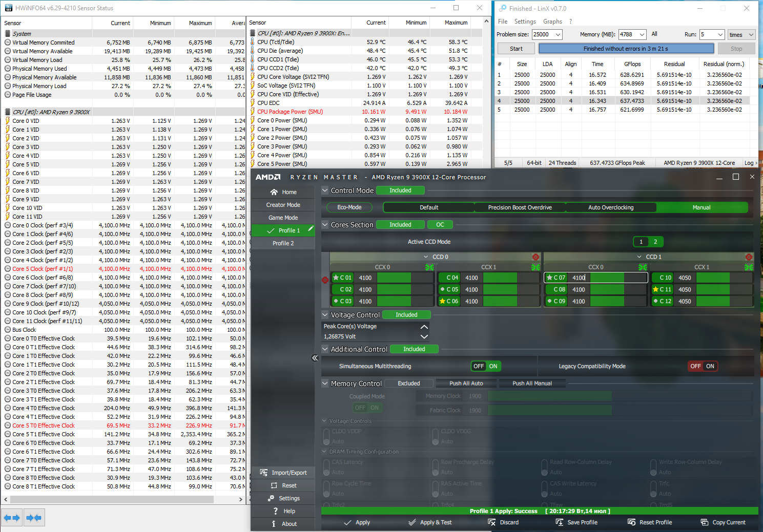Toggle Memory Control Excluded button
The width and height of the screenshot is (763, 532).
409,384
